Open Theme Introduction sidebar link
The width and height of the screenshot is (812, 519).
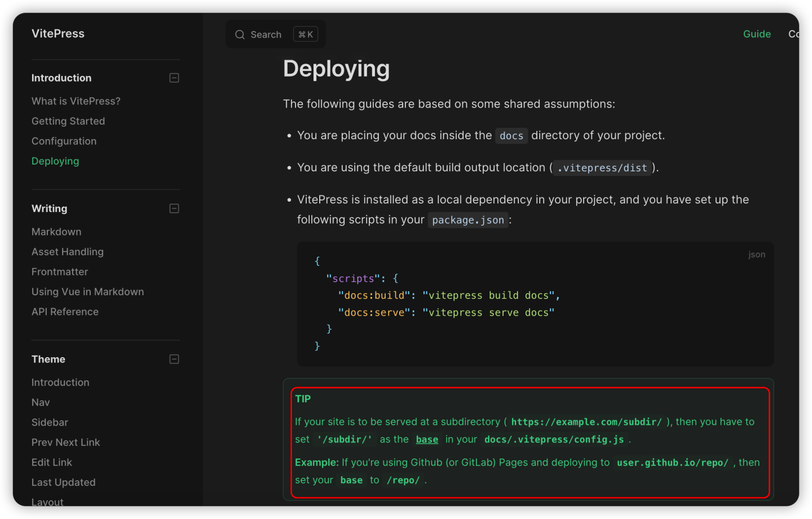tap(60, 383)
